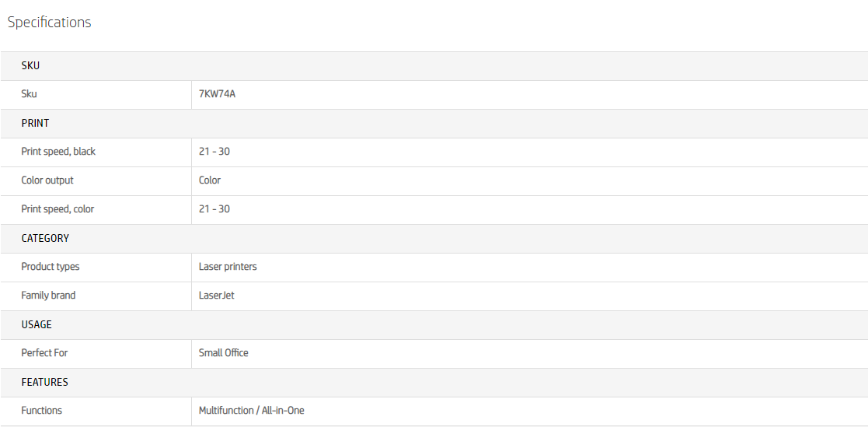Click the "Family brand" label

click(48, 296)
